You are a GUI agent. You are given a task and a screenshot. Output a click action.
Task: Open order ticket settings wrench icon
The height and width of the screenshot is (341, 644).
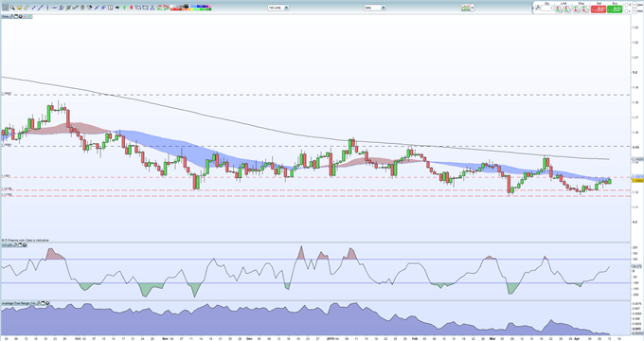tap(538, 8)
